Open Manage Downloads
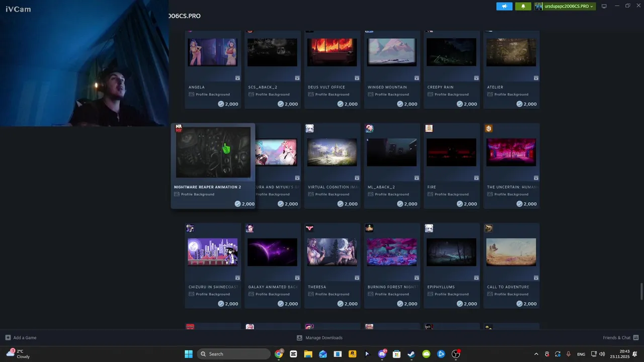The image size is (644, 362). pyautogui.click(x=319, y=338)
